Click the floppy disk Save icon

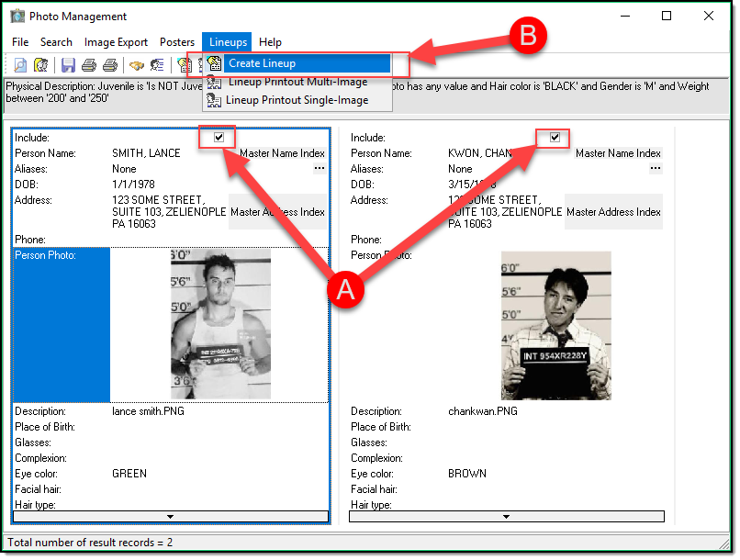point(68,65)
